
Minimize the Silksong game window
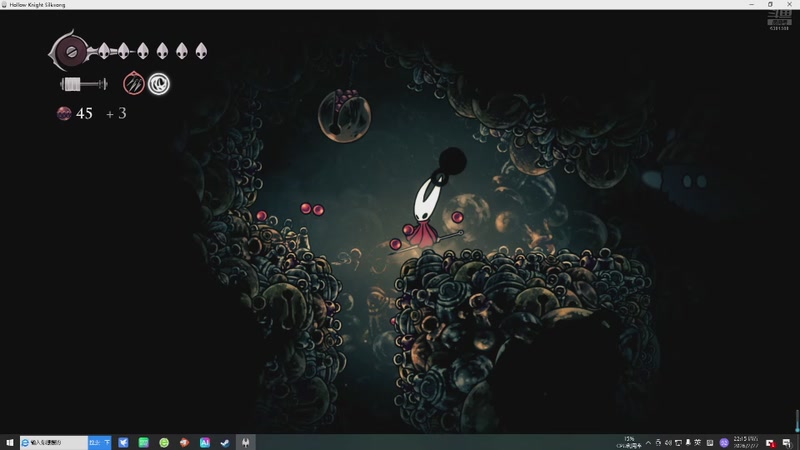click(x=752, y=4)
